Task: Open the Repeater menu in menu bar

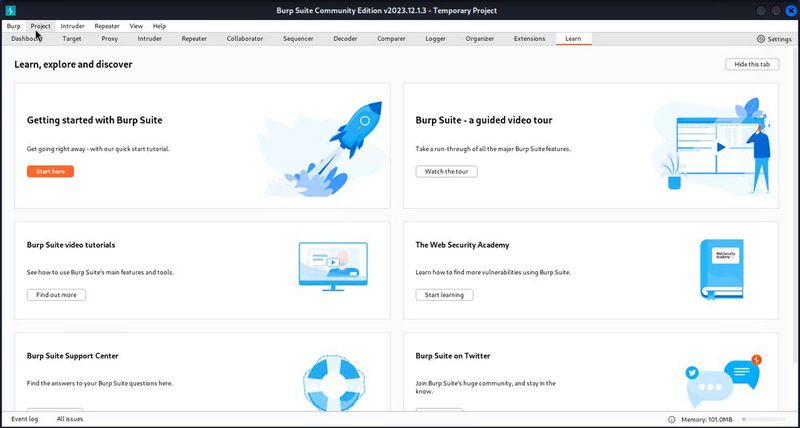Action: click(x=107, y=26)
